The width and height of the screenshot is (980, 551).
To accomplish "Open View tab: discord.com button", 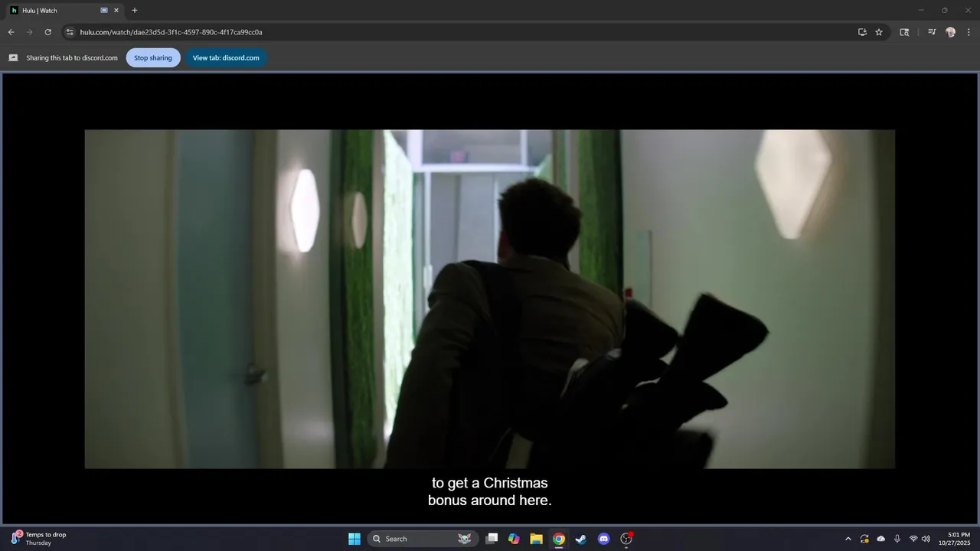I will coord(226,57).
